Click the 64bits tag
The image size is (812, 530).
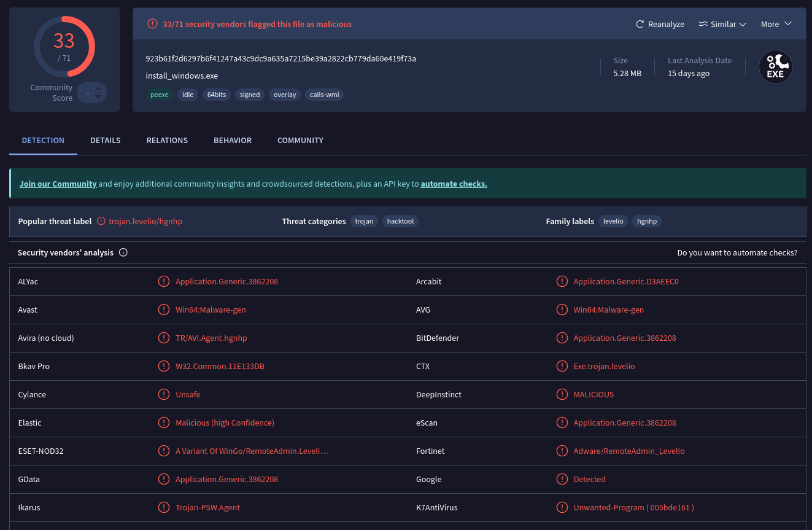point(217,95)
